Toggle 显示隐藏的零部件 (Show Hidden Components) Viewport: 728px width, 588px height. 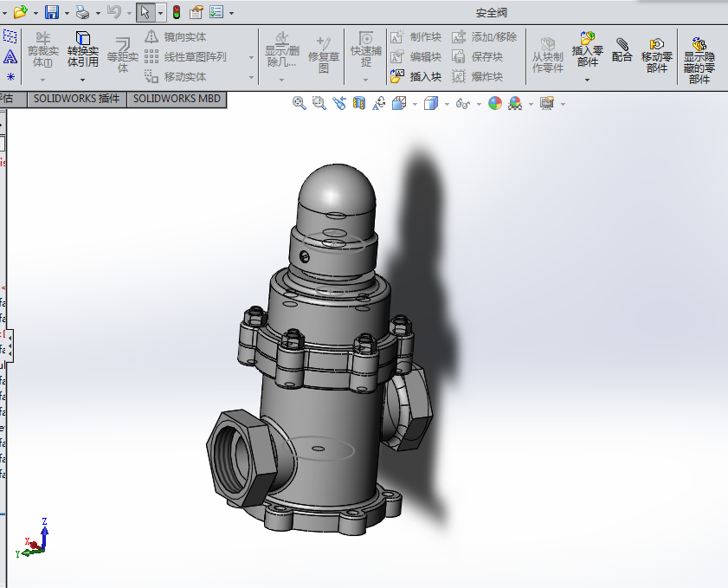tap(699, 59)
